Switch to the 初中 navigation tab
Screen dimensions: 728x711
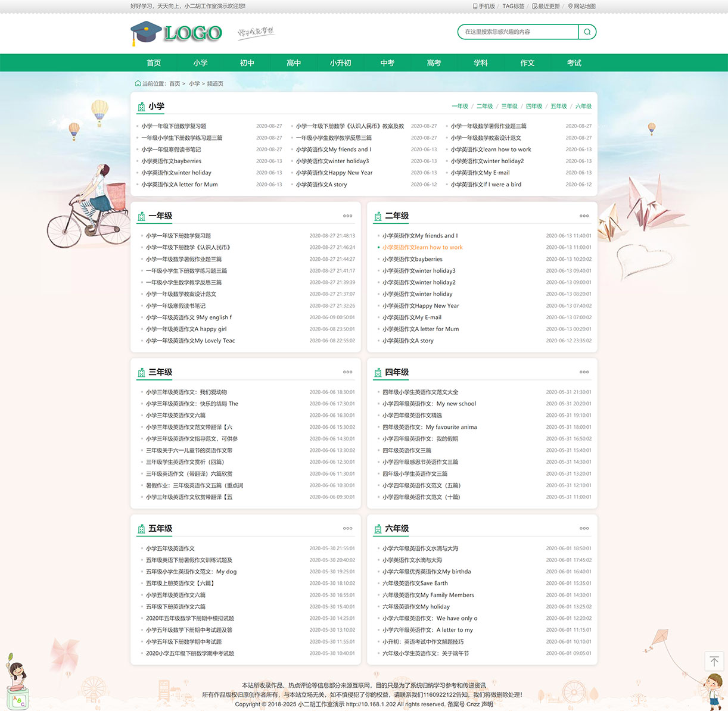click(x=247, y=63)
